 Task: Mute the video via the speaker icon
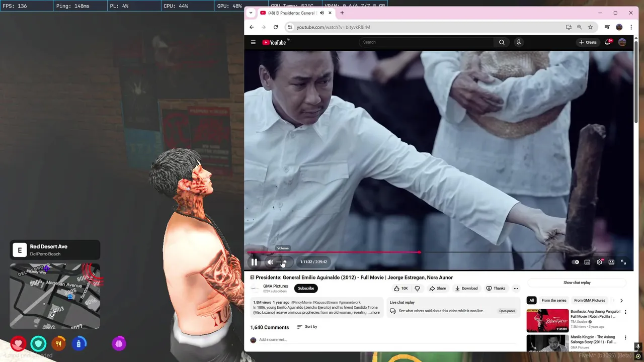click(x=270, y=262)
